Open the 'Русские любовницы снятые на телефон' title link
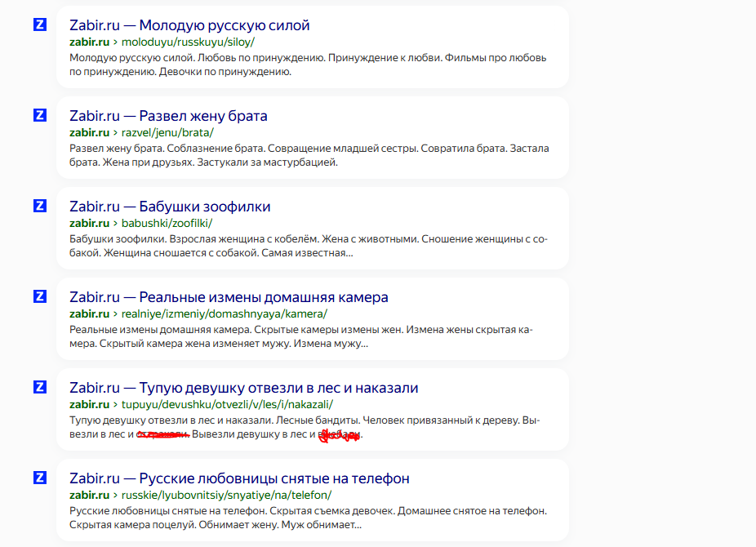The image size is (756, 547). tap(239, 478)
